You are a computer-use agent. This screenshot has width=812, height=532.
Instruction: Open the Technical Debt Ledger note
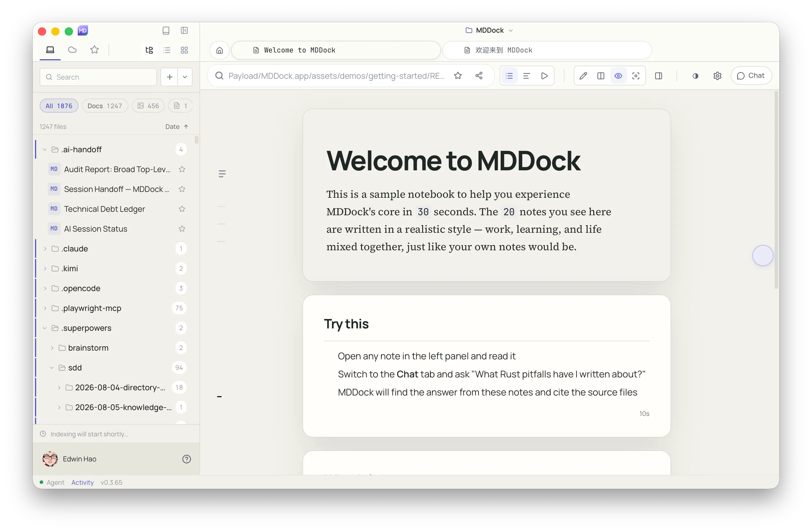pos(104,209)
